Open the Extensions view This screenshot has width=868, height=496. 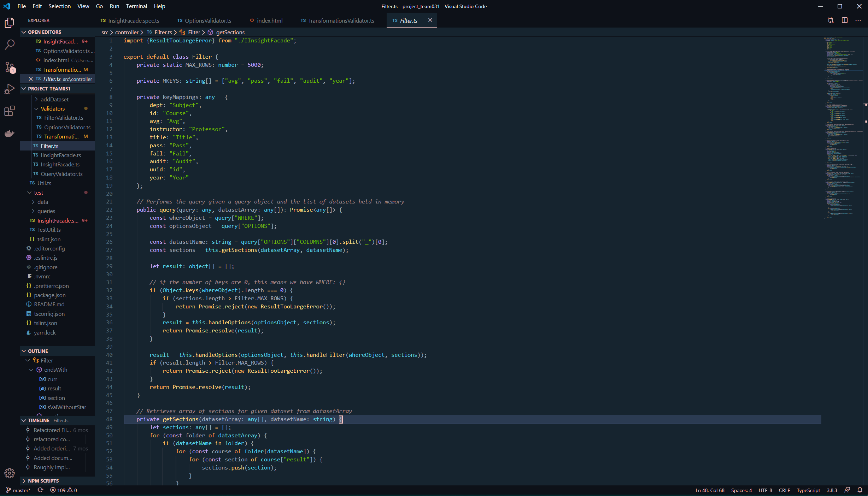(10, 111)
